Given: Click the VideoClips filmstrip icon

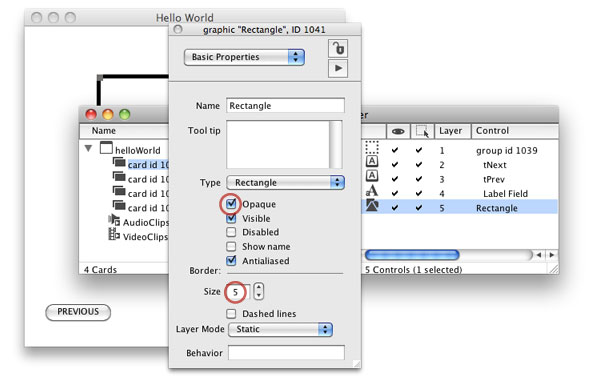Looking at the screenshot, I should [x=114, y=234].
